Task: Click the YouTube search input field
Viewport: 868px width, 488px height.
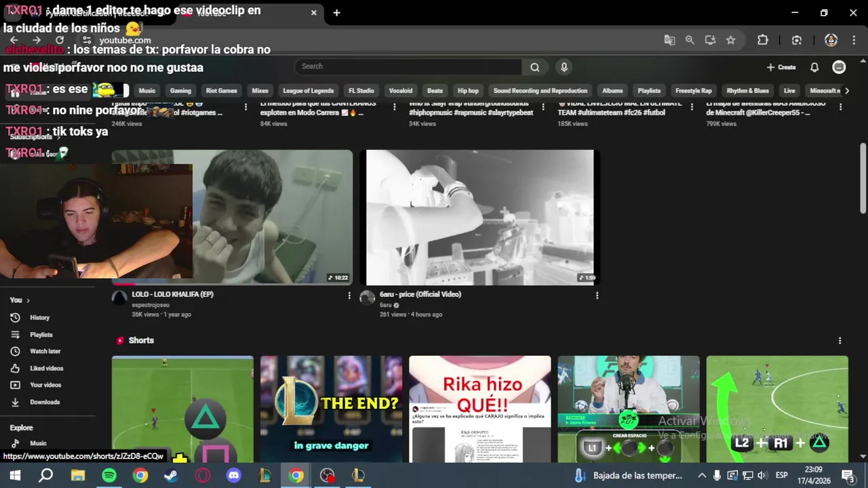Action: click(408, 66)
